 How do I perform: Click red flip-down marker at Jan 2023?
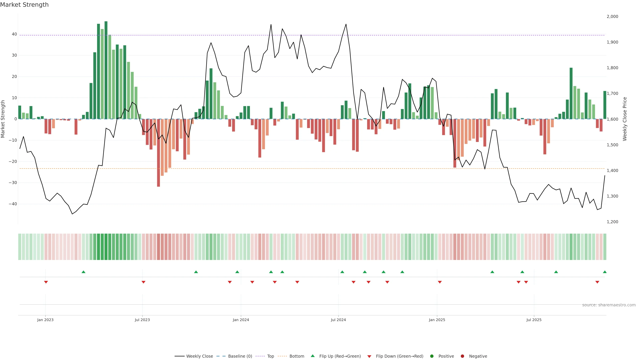pyautogui.click(x=46, y=282)
